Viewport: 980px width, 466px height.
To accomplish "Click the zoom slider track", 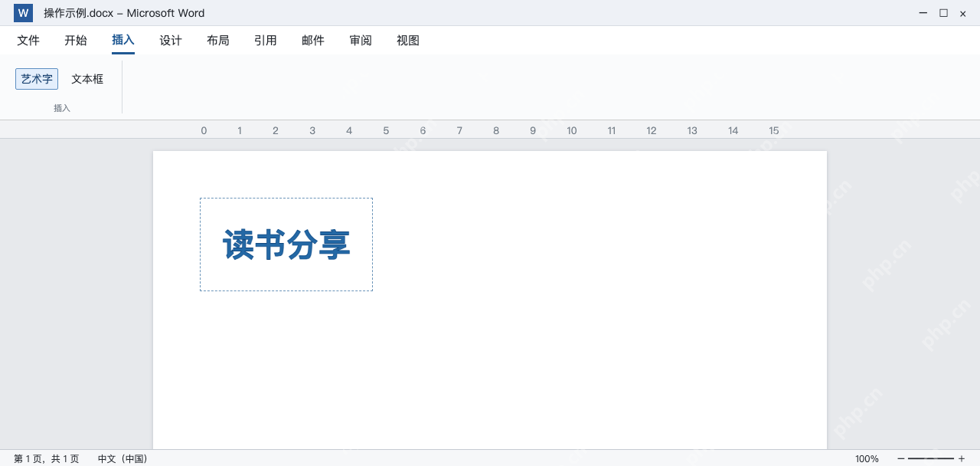I will point(931,458).
